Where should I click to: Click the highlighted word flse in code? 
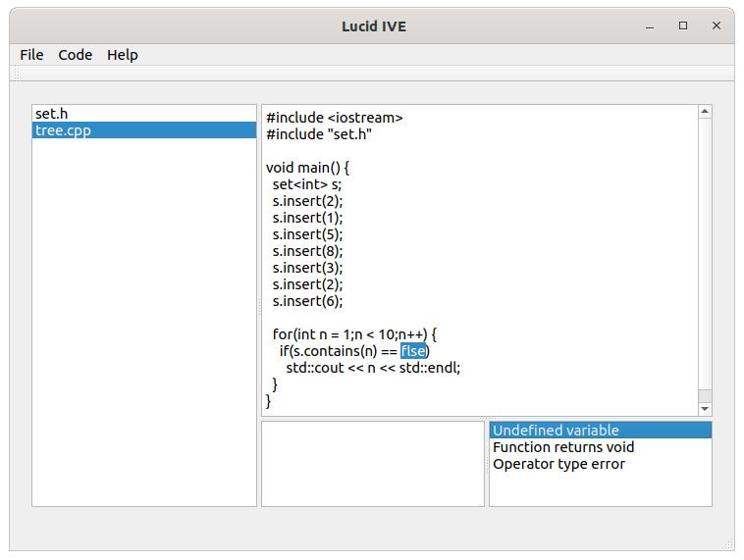click(413, 351)
